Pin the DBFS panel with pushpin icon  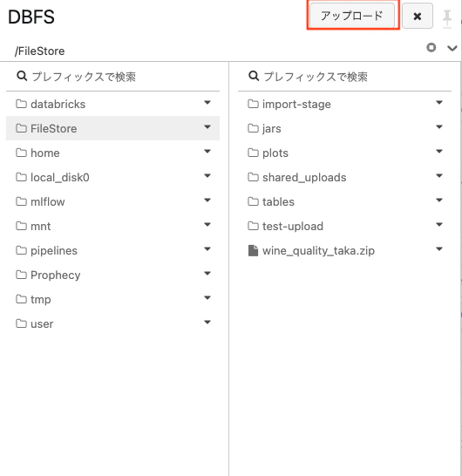(x=447, y=19)
